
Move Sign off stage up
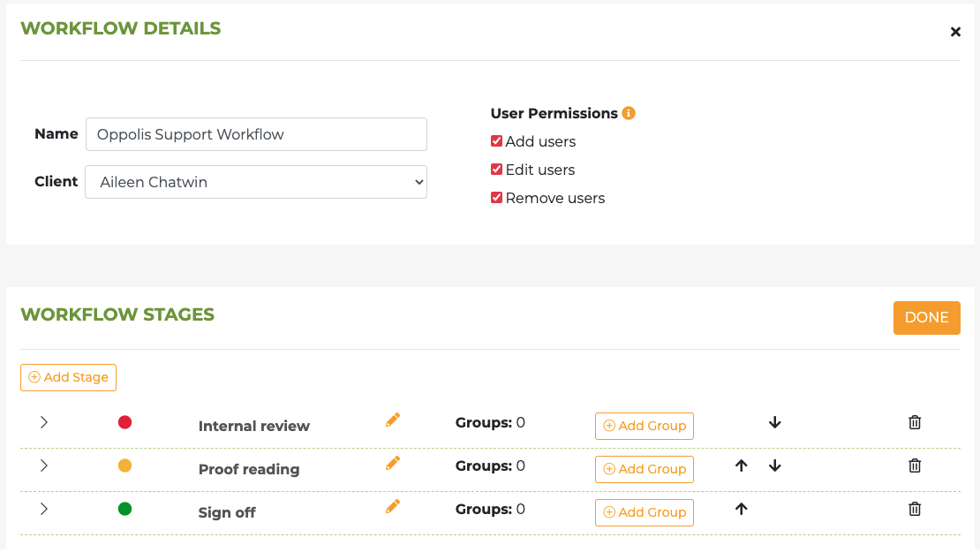742,509
